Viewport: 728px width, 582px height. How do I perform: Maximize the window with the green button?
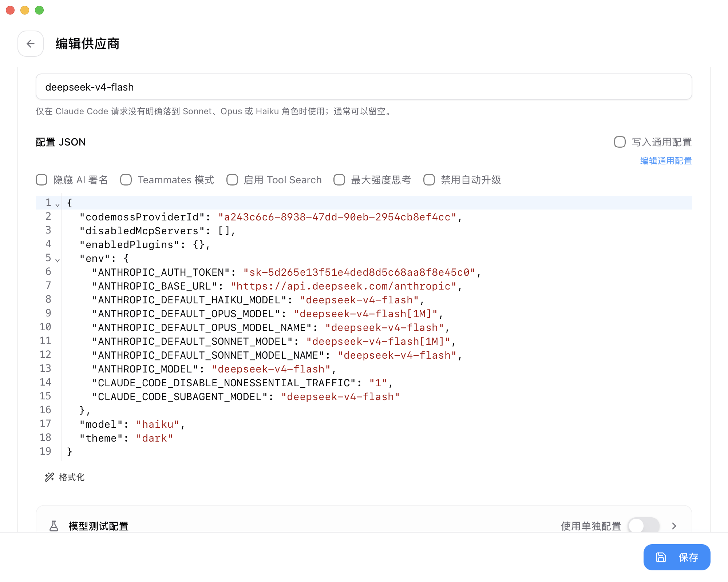click(39, 10)
